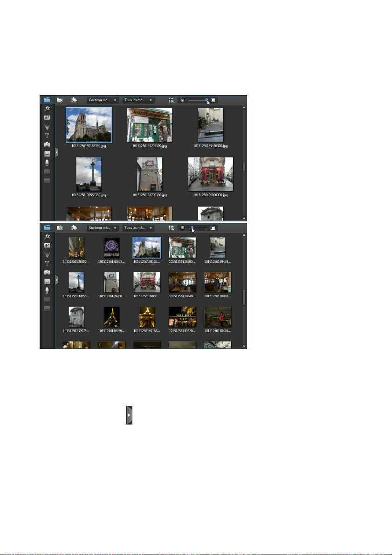The image size is (392, 555).
Task: Open the Title Room (T) in the large-thumbnail panel
Action: 47,136
